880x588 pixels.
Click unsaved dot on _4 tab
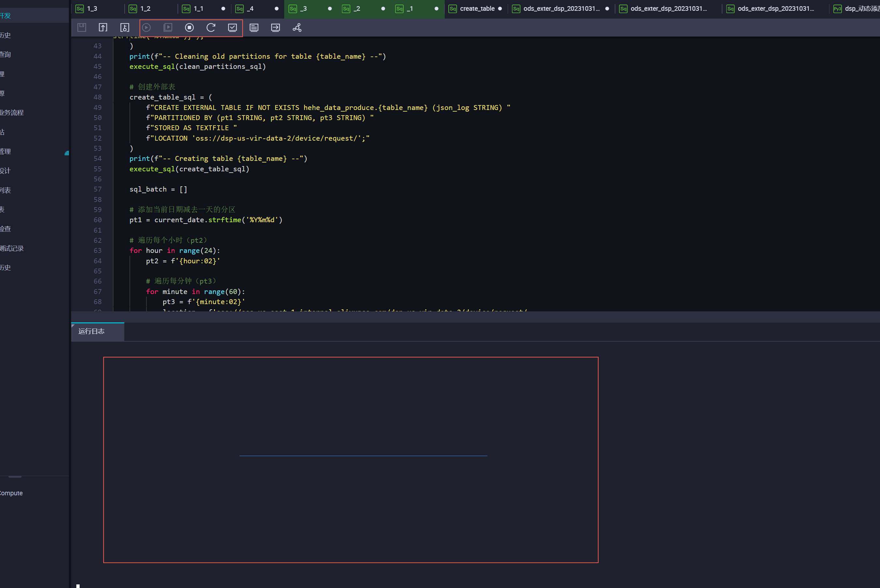point(277,8)
